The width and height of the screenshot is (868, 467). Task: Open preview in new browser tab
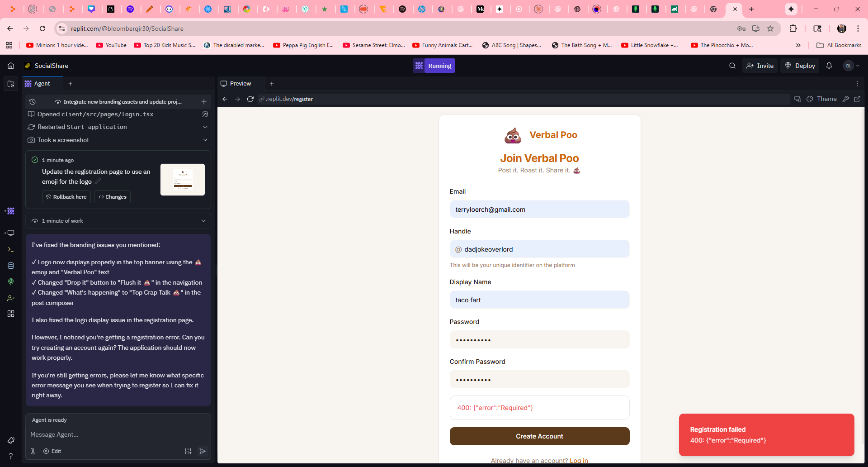(x=857, y=99)
